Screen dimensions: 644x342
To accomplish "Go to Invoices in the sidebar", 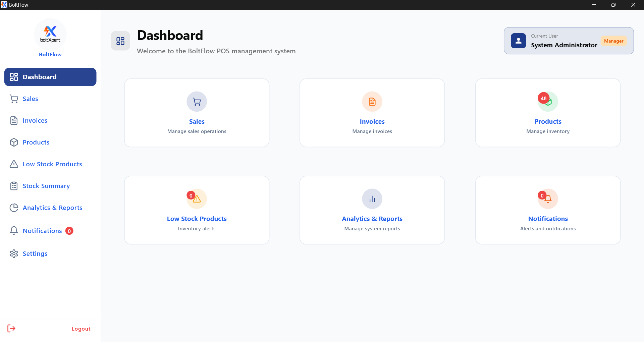I will 35,121.
